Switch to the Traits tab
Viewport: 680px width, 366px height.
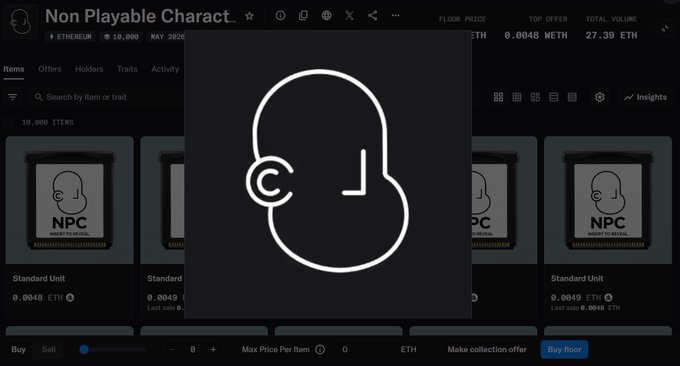pyautogui.click(x=127, y=69)
